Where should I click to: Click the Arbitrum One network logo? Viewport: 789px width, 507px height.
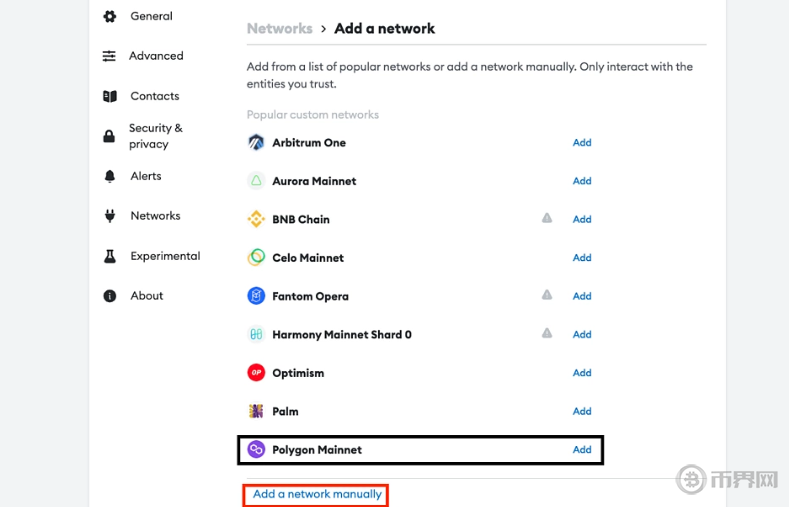(x=256, y=142)
